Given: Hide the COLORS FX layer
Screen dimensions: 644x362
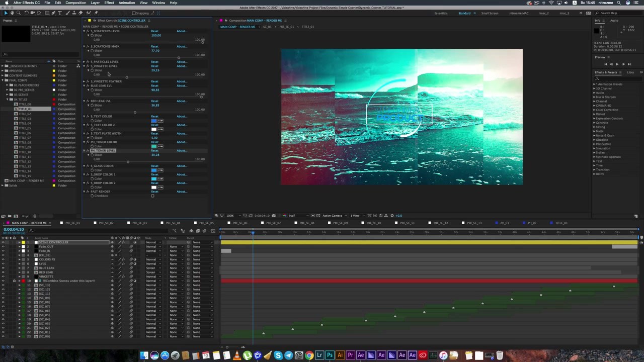Looking at the screenshot, I should 3,259.
